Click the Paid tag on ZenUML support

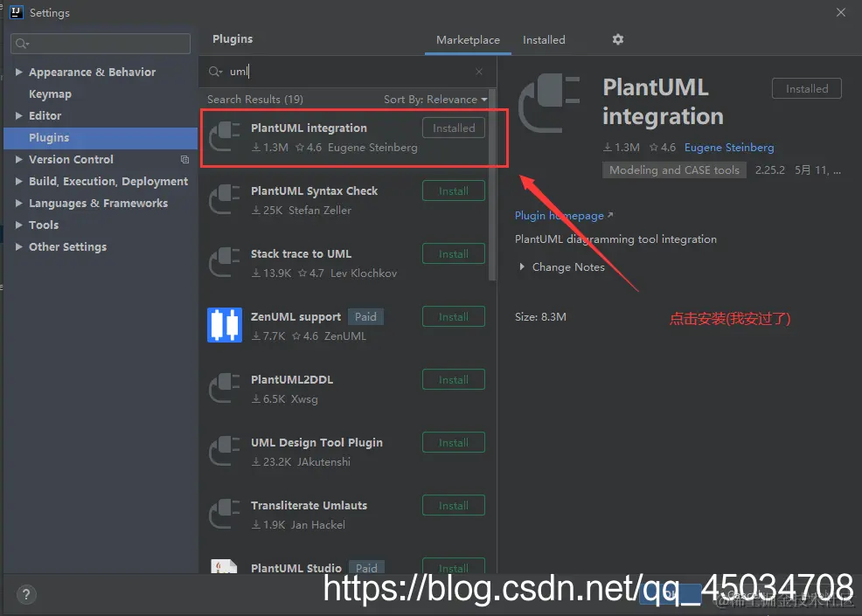coord(365,317)
